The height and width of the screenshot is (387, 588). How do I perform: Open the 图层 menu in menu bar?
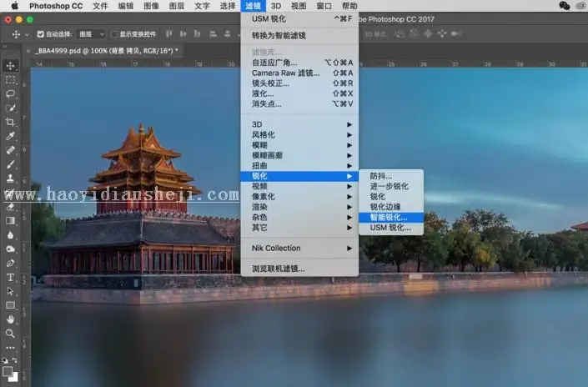[x=177, y=6]
